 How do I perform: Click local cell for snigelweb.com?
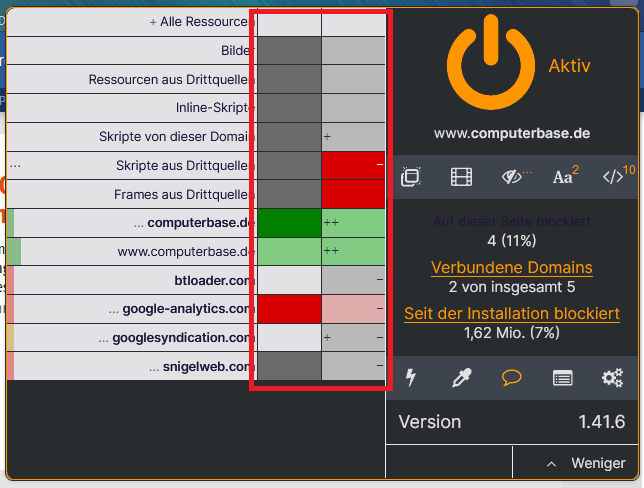click(x=353, y=366)
